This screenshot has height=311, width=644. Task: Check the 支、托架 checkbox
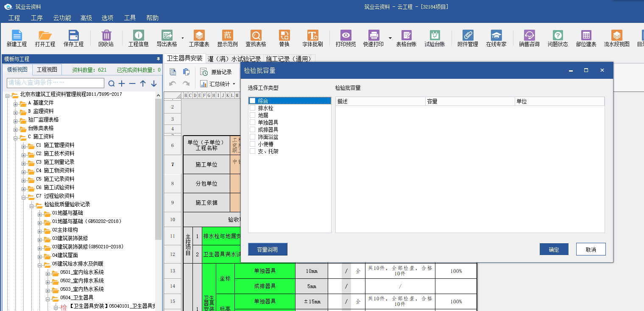tap(253, 151)
